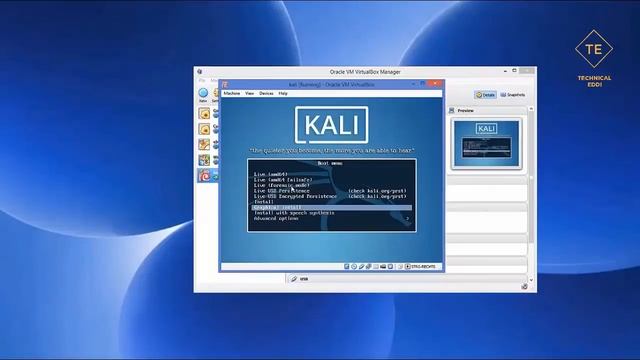Select the highlighted Graphical install entry
Viewport: 640px width, 360px height.
331,207
